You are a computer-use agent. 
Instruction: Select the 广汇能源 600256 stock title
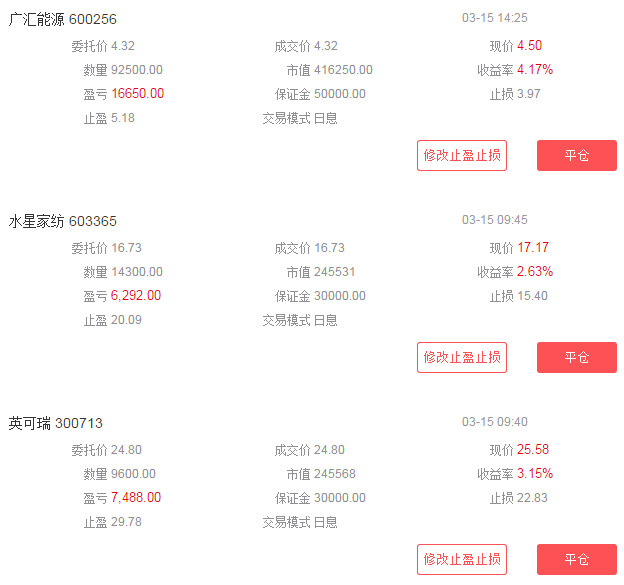click(x=63, y=20)
